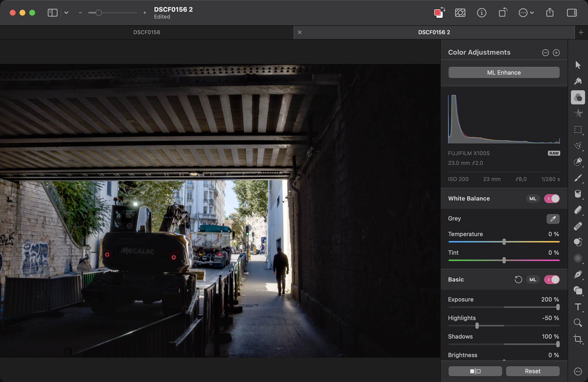
Task: Click the share icon in toolbar
Action: pyautogui.click(x=549, y=13)
